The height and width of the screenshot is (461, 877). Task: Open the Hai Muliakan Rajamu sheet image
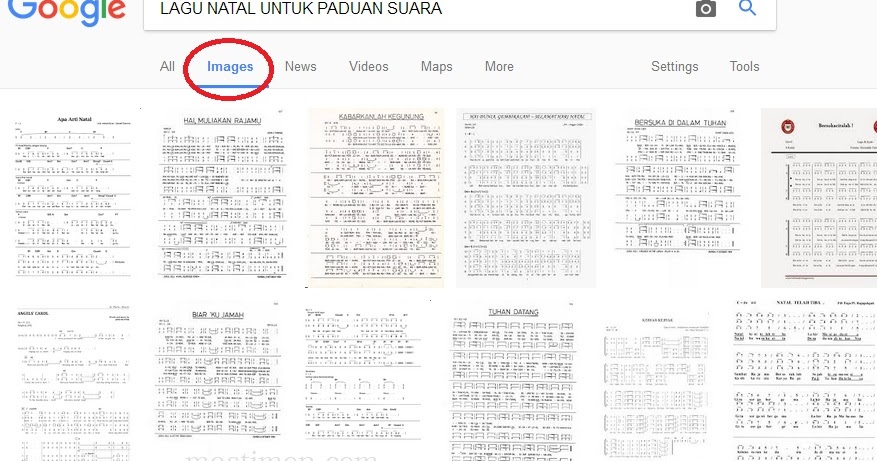(223, 196)
